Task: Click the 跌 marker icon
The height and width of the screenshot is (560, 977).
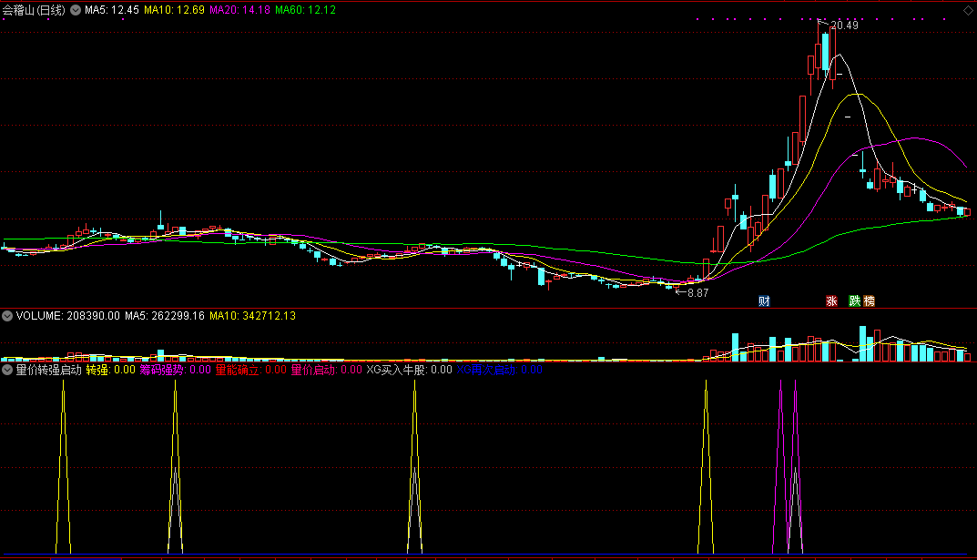Action: (854, 301)
